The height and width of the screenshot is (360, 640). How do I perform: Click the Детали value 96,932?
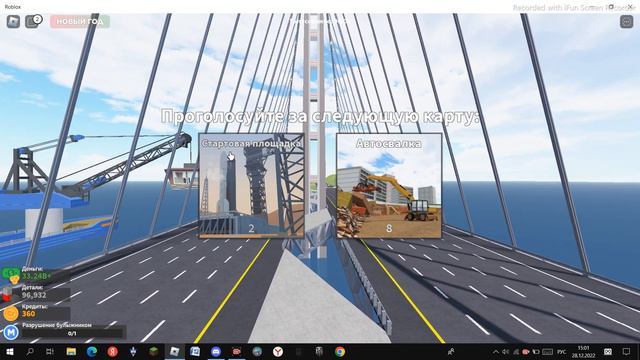[x=34, y=295]
